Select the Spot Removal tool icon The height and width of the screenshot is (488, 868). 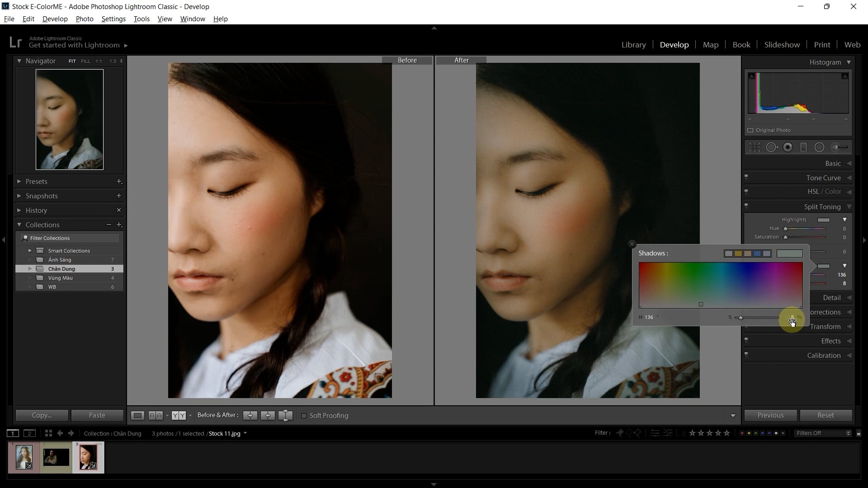(772, 147)
